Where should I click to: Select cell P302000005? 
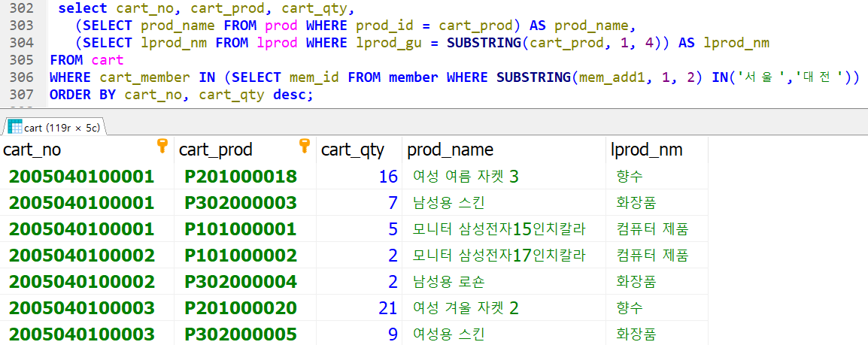pos(244,334)
